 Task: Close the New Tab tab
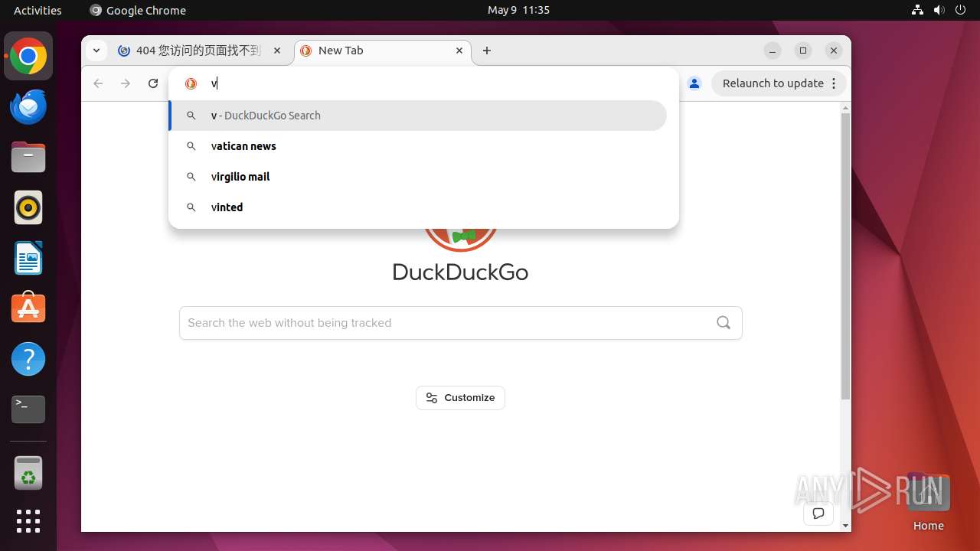coord(459,51)
